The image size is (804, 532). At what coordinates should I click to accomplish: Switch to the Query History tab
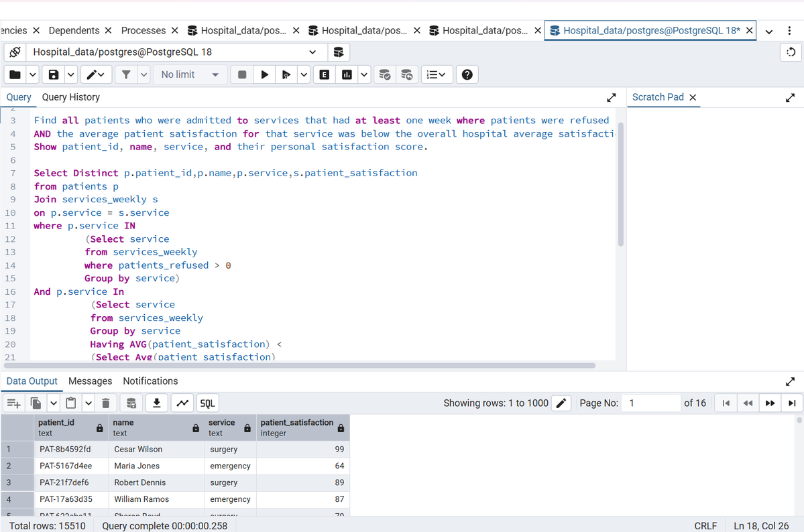coord(70,97)
